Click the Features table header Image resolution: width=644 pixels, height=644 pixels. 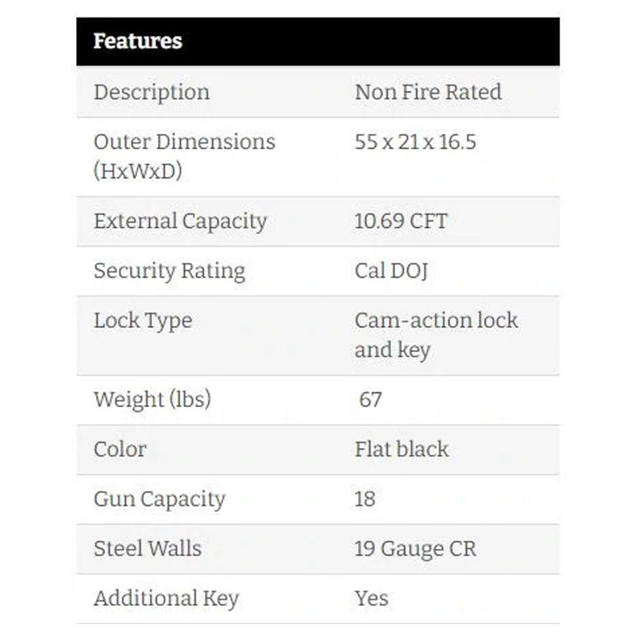tap(318, 41)
